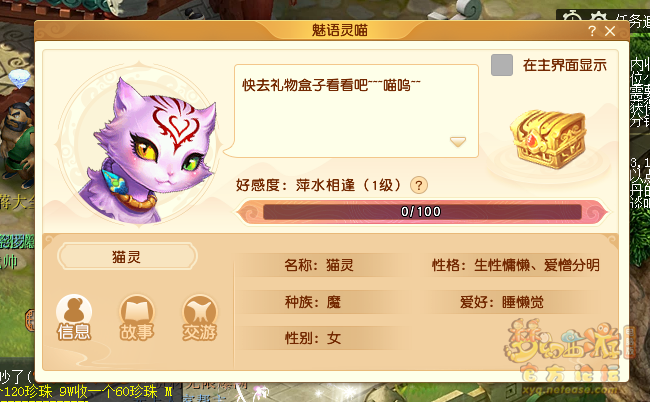
Task: Enable 在主界面显示 checkbox
Action: pos(502,65)
